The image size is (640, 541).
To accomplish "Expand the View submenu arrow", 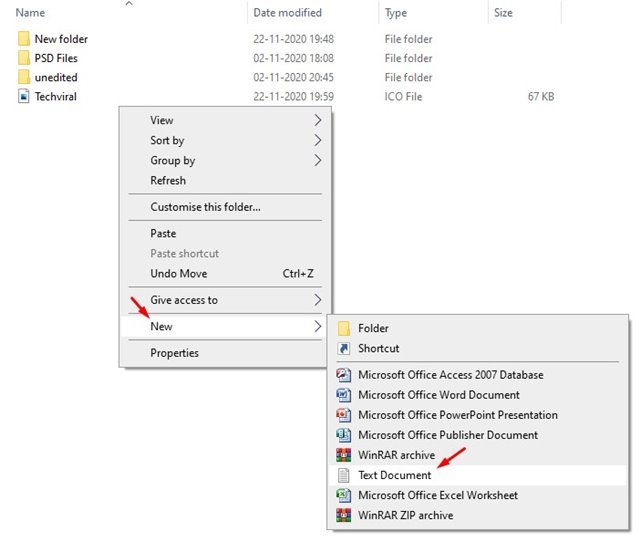I will click(x=318, y=120).
